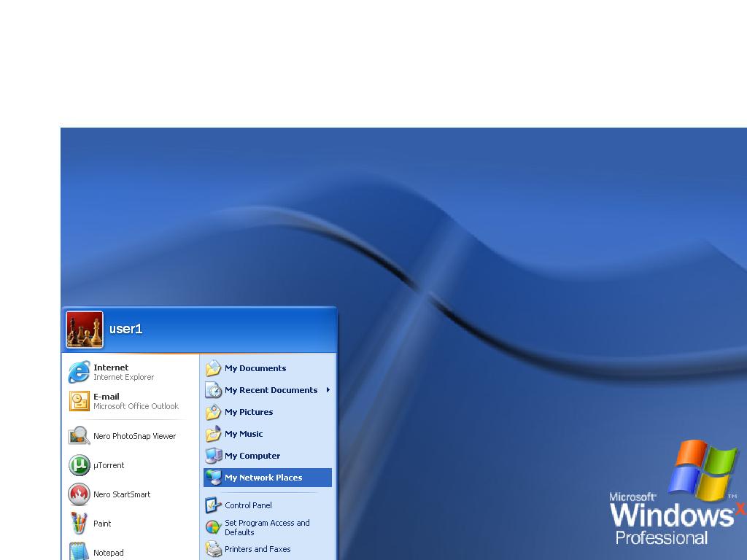
Task: Click the user1 name in the header
Action: (125, 329)
